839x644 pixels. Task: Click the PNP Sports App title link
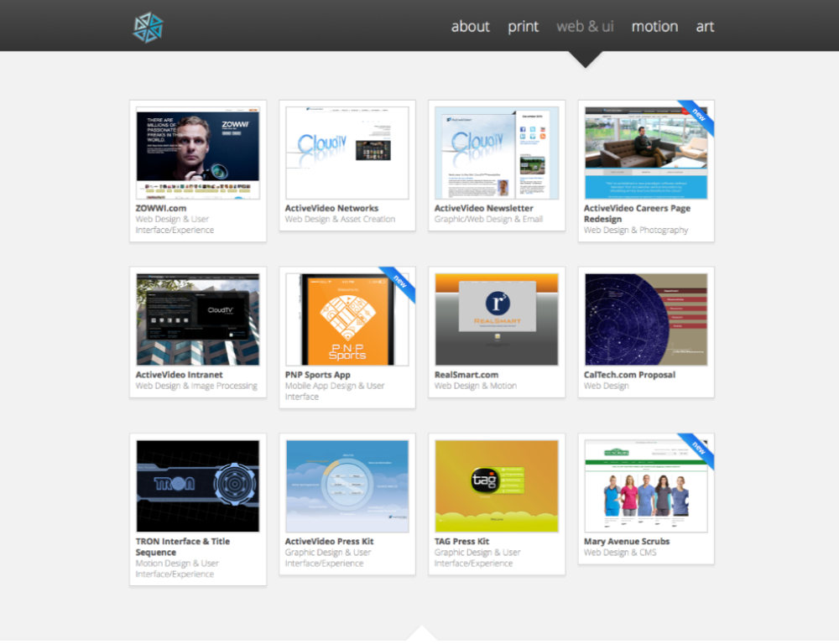coord(318,375)
